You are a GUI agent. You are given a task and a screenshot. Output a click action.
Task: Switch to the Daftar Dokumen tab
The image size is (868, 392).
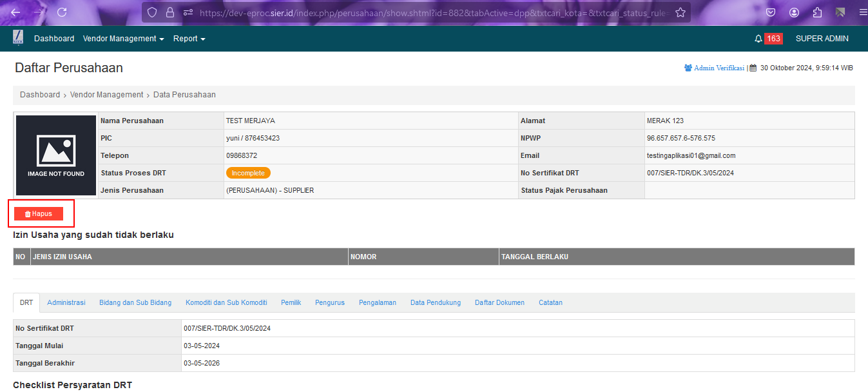tap(499, 302)
